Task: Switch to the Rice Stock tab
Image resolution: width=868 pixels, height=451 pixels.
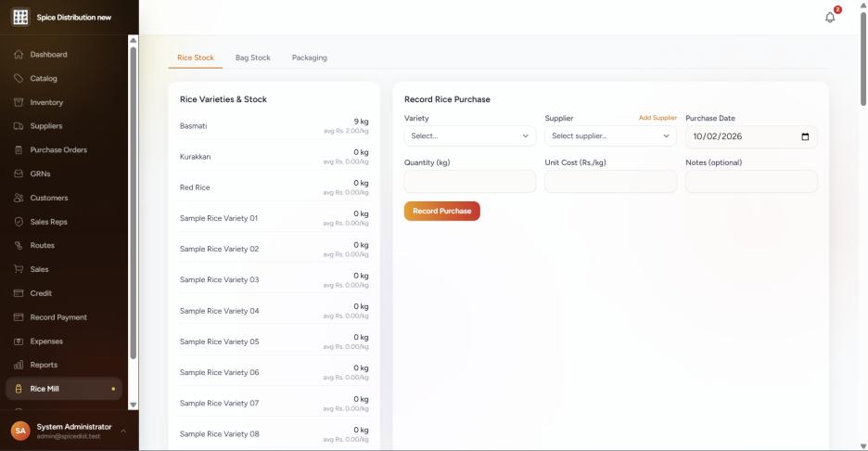Action: tap(196, 58)
